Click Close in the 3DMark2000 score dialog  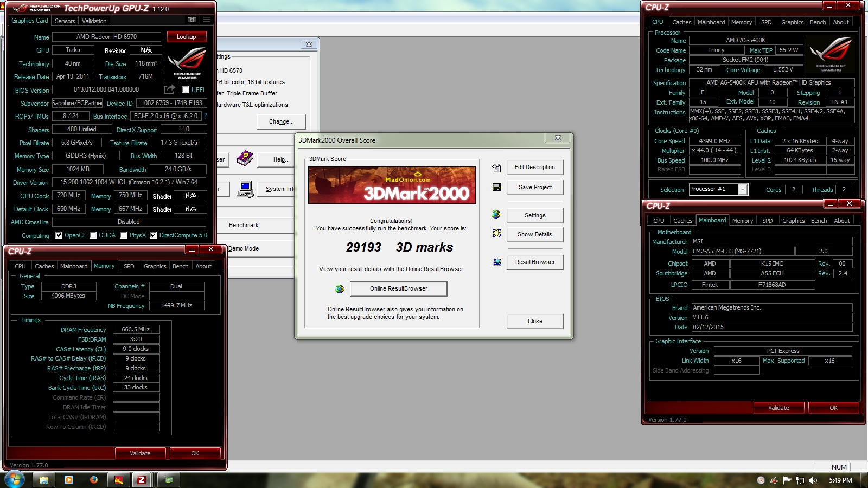[535, 321]
